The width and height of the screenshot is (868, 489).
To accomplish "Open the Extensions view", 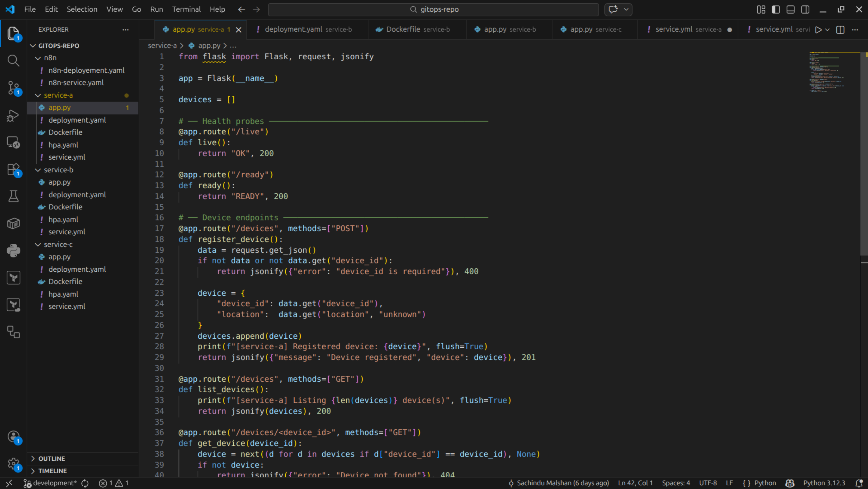I will tap(13, 170).
